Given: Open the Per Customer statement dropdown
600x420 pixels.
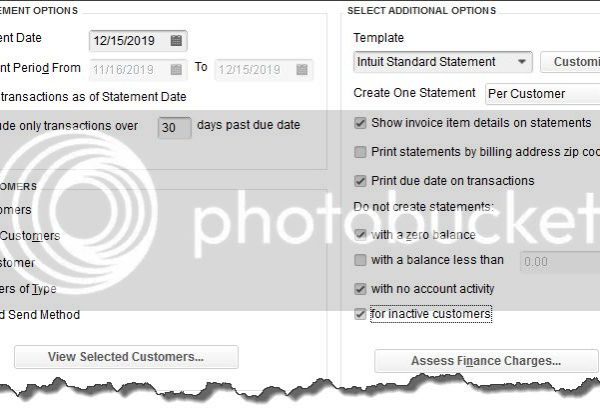Looking at the screenshot, I should [543, 94].
